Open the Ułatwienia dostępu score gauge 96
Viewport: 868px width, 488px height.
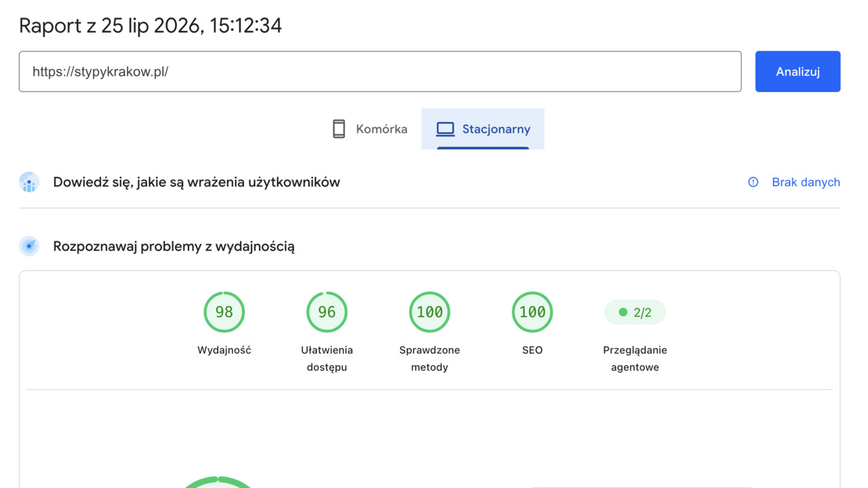[327, 312]
